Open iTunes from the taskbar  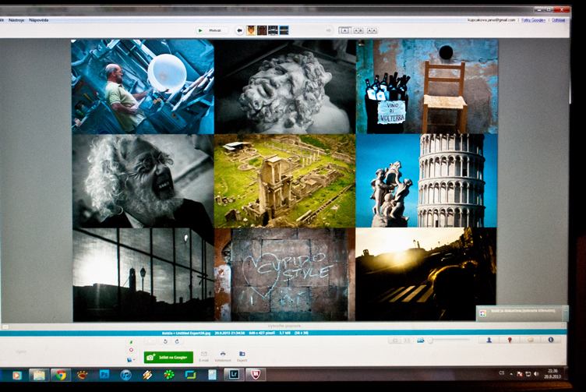(x=126, y=375)
